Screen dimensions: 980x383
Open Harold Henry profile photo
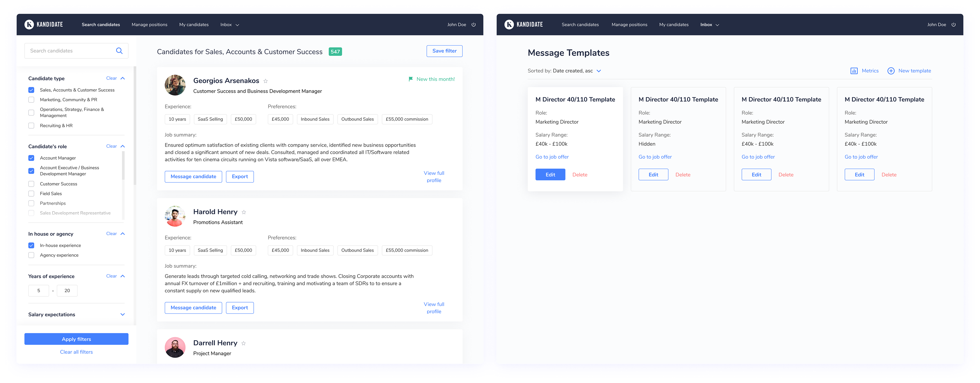tap(175, 216)
